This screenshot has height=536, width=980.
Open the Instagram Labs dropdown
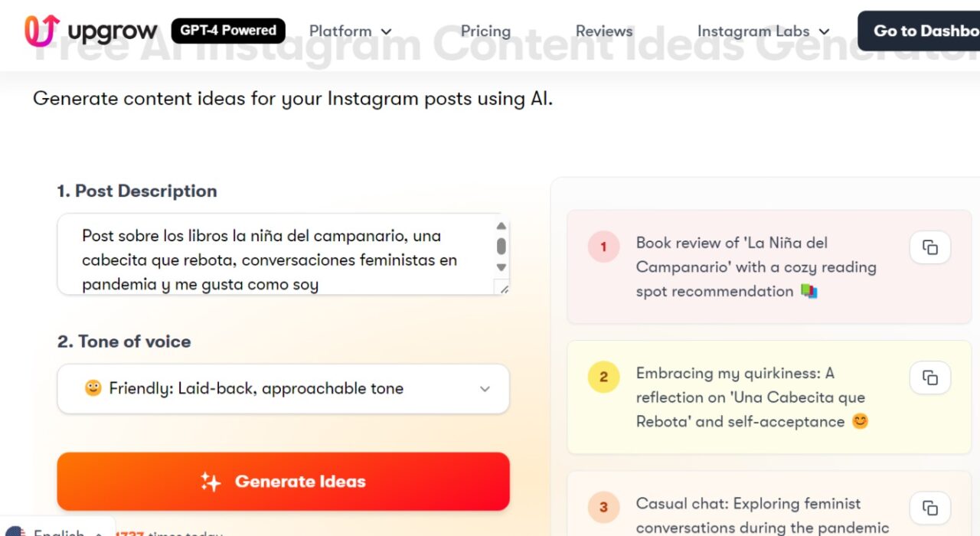click(763, 31)
